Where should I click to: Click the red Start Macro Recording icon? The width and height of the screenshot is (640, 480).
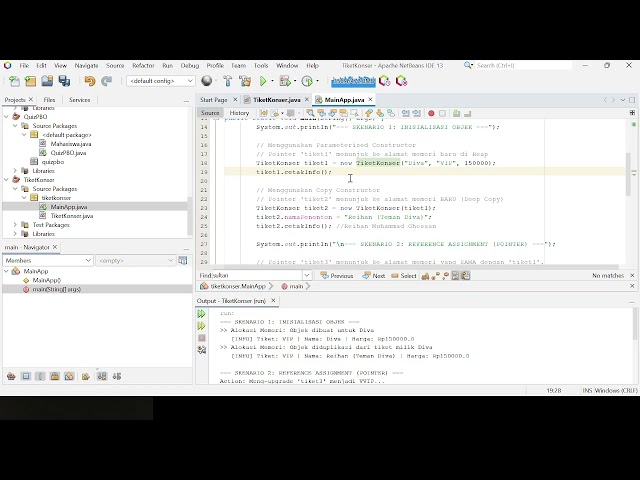pyautogui.click(x=431, y=113)
